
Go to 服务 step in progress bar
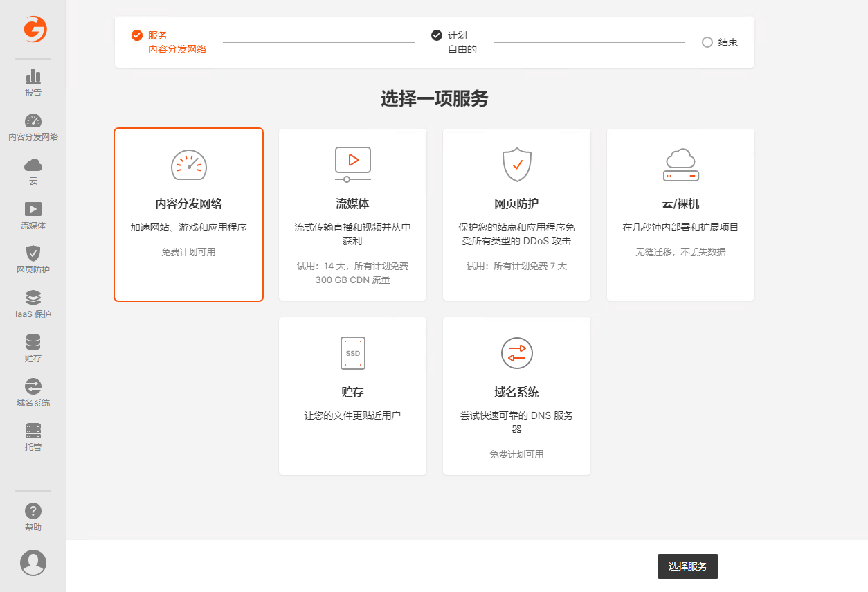158,35
